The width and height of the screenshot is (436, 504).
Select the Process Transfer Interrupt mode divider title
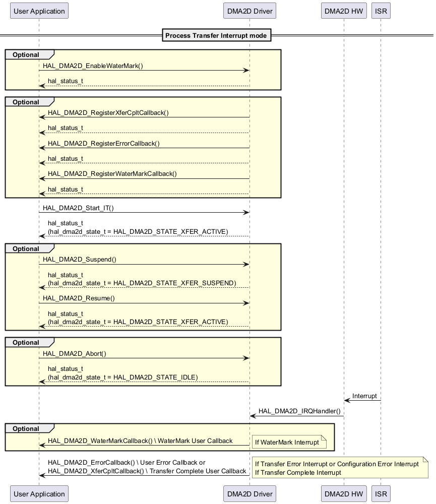click(x=217, y=35)
